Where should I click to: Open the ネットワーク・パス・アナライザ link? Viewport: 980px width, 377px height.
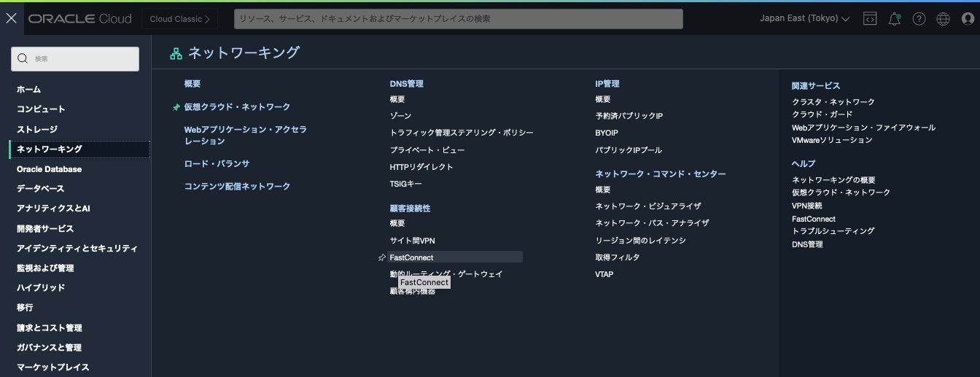tap(652, 223)
